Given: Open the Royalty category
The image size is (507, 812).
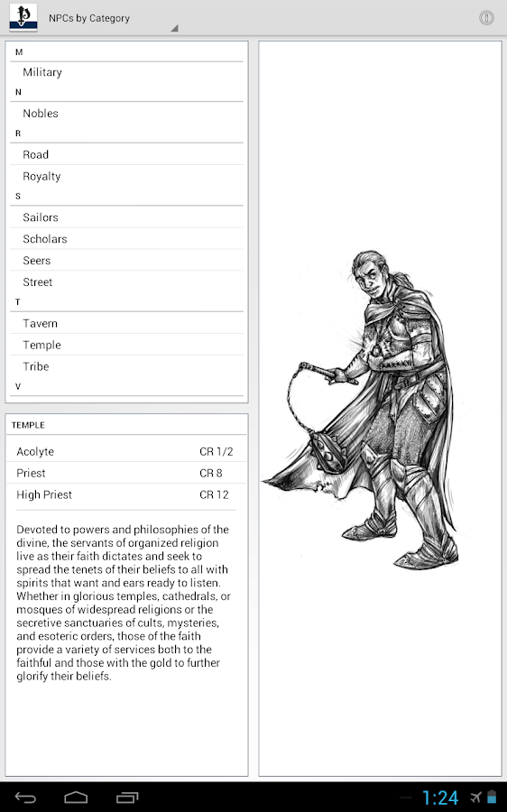Looking at the screenshot, I should pos(126,176).
